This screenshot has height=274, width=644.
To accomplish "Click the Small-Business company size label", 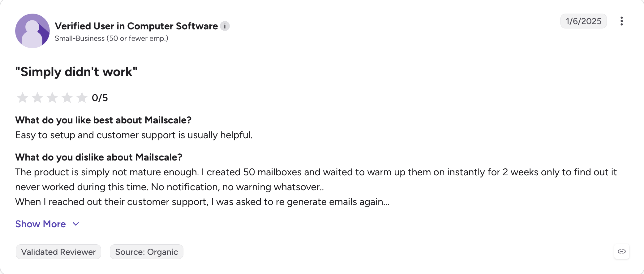I will pos(111,38).
